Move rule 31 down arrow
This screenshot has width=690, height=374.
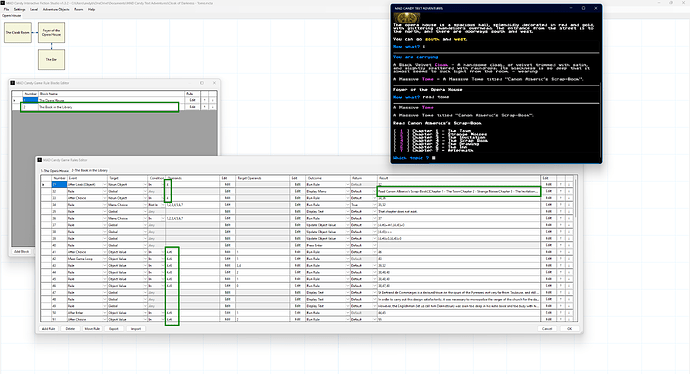[x=569, y=184]
